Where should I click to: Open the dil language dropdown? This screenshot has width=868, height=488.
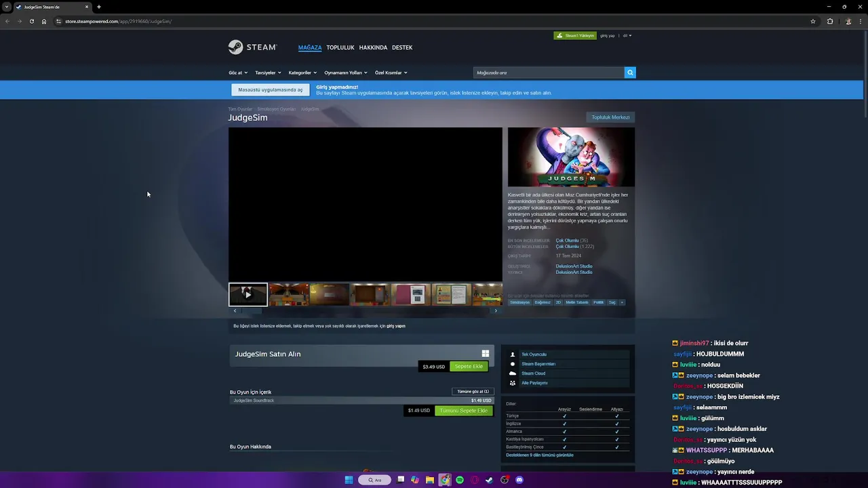tap(627, 35)
